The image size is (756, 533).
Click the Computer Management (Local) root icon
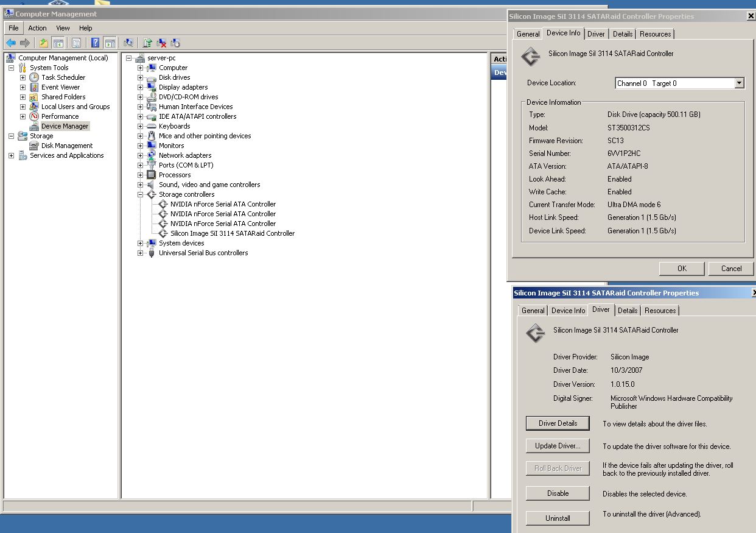[x=11, y=58]
